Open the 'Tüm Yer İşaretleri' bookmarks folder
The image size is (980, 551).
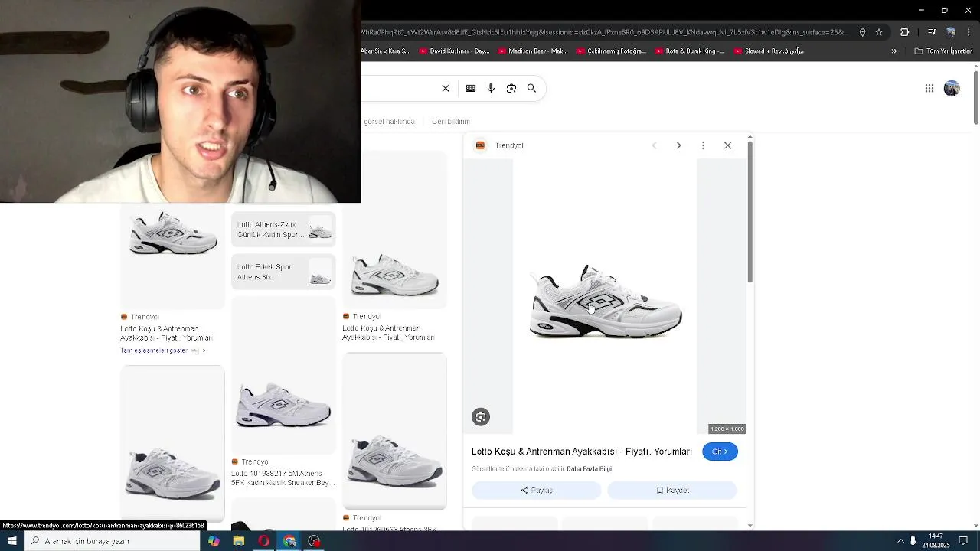click(943, 51)
